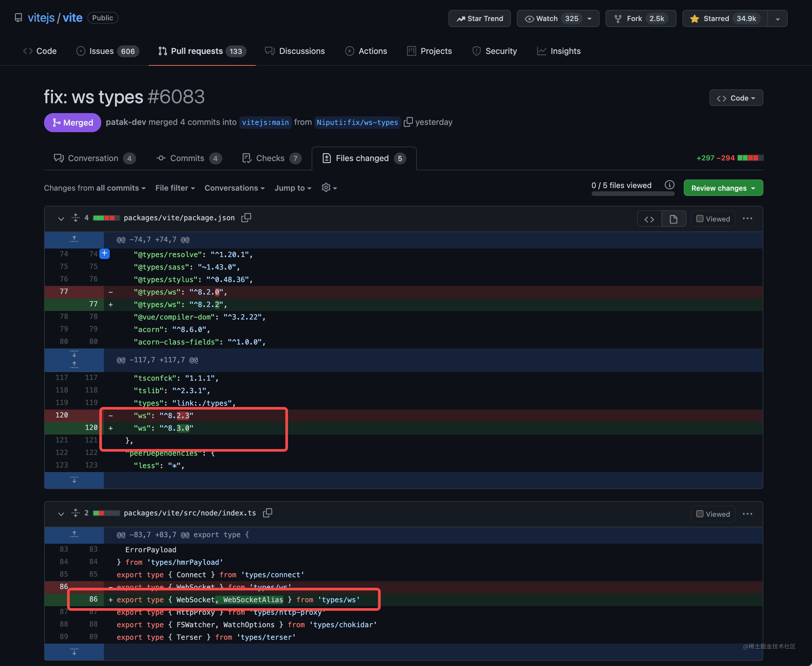Open more options menu for package.json
This screenshot has height=666, width=812.
pos(747,218)
